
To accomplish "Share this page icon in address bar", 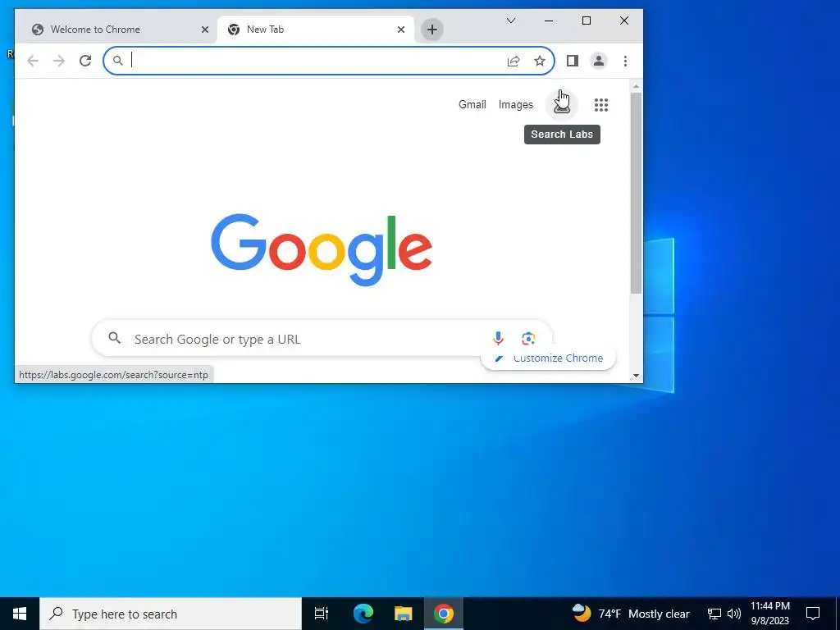I will (514, 61).
